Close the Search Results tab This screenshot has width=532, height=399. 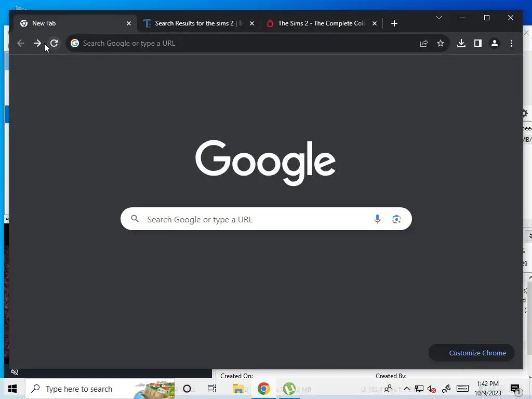coord(252,23)
